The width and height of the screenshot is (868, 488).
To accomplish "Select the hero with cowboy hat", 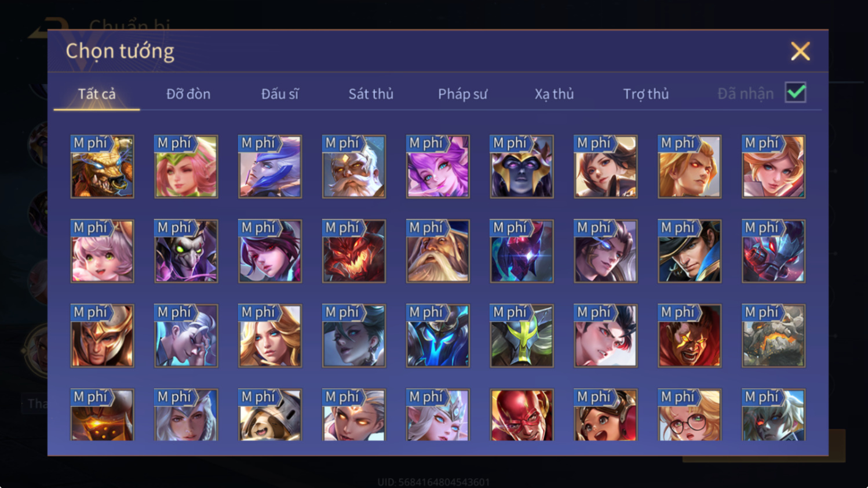I will [690, 251].
